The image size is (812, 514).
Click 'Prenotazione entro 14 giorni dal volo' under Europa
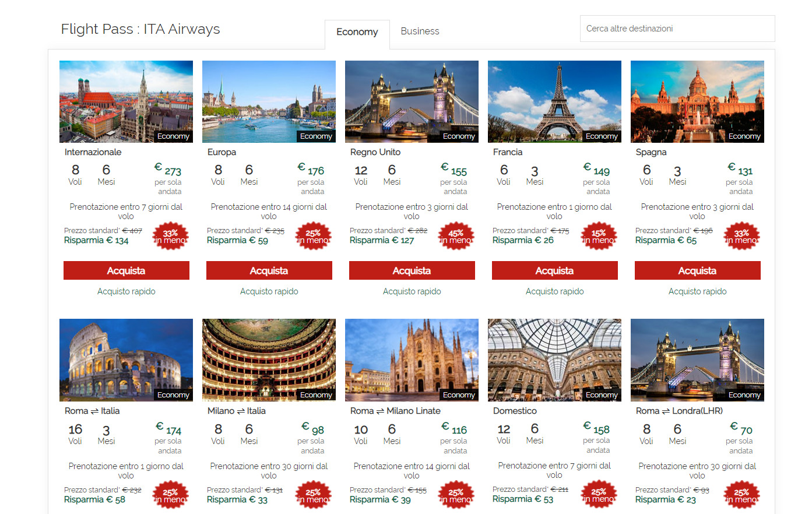(x=269, y=211)
